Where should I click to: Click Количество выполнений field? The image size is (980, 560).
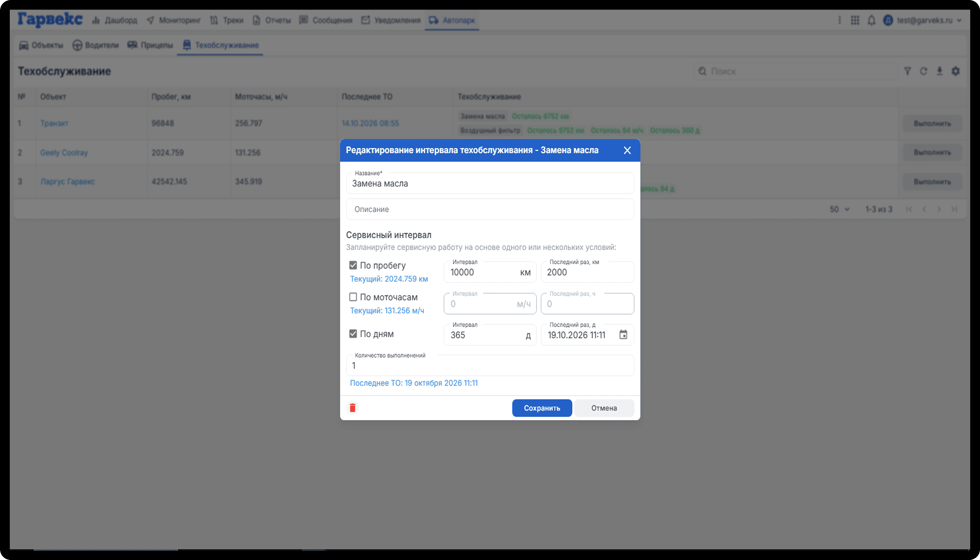[x=490, y=365]
